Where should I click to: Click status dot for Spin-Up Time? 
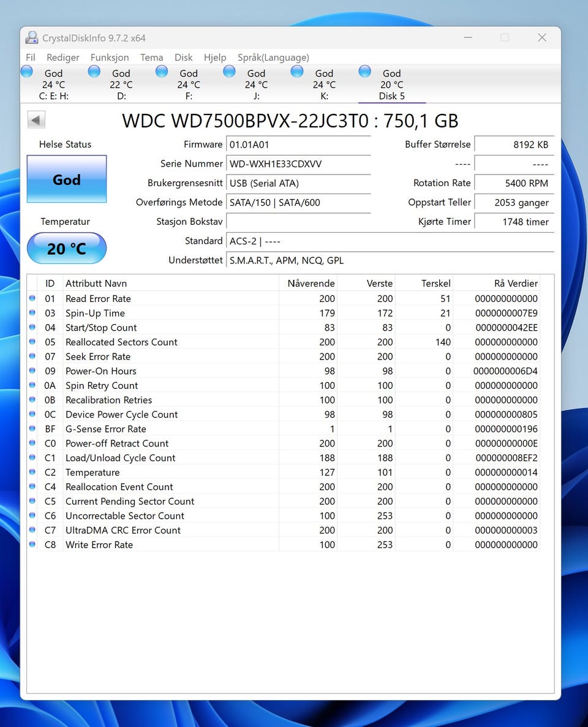point(32,312)
